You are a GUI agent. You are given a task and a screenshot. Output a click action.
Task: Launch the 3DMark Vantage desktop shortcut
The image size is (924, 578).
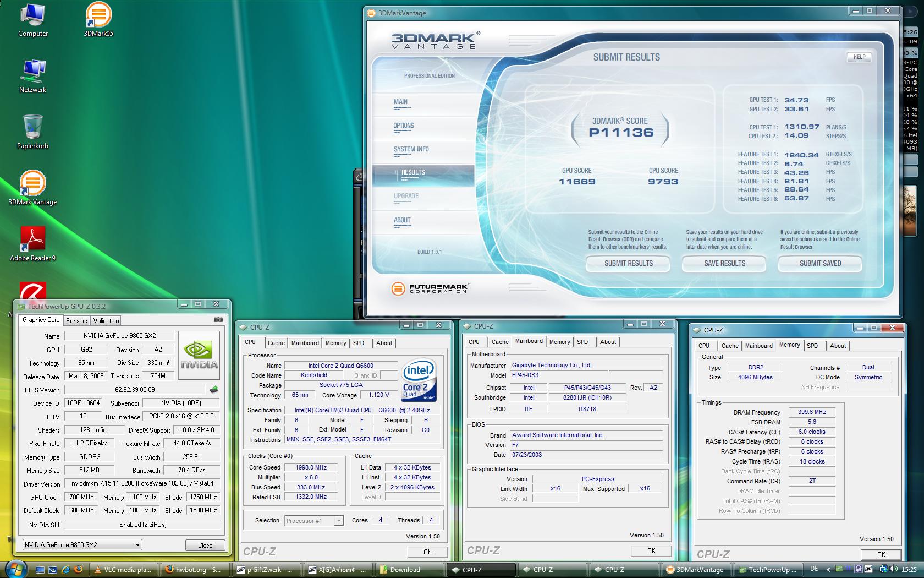pyautogui.click(x=32, y=188)
